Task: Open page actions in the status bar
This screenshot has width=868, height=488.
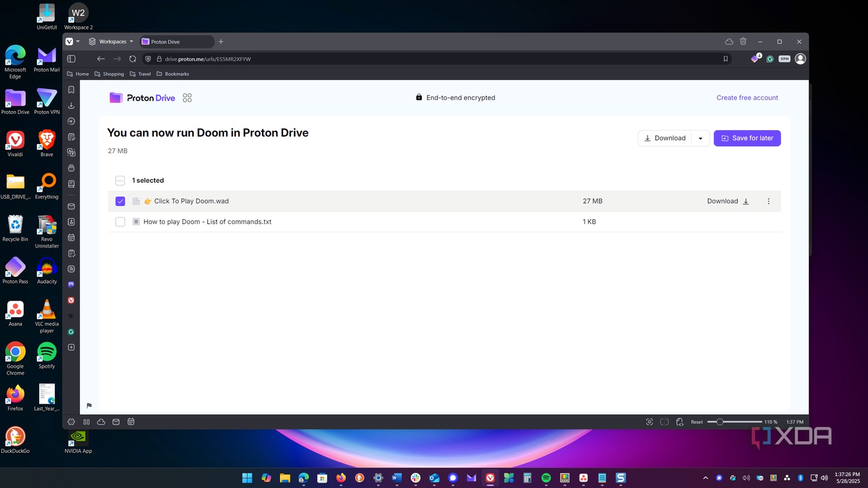Action: (x=679, y=422)
